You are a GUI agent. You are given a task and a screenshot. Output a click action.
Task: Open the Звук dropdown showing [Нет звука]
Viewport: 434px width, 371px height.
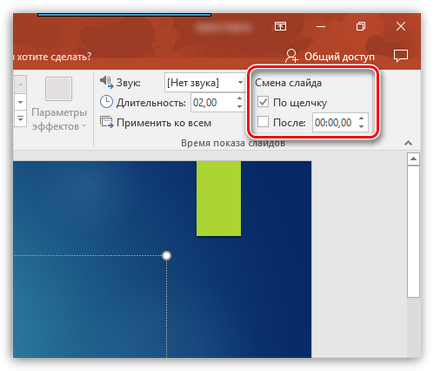click(205, 82)
